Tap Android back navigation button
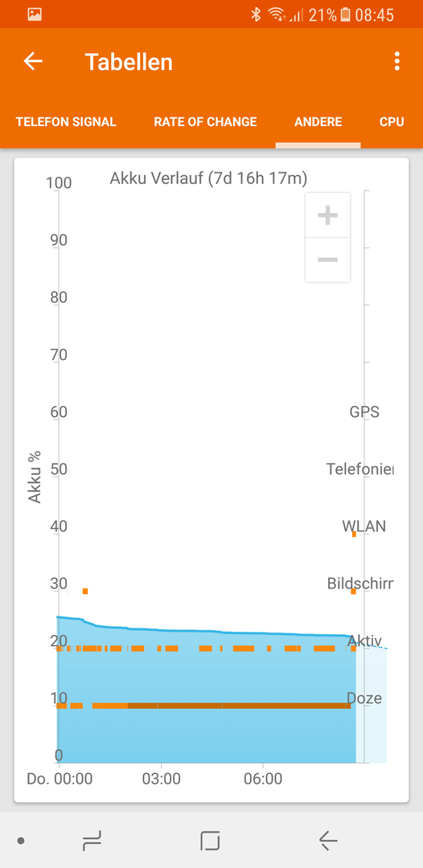 (328, 841)
